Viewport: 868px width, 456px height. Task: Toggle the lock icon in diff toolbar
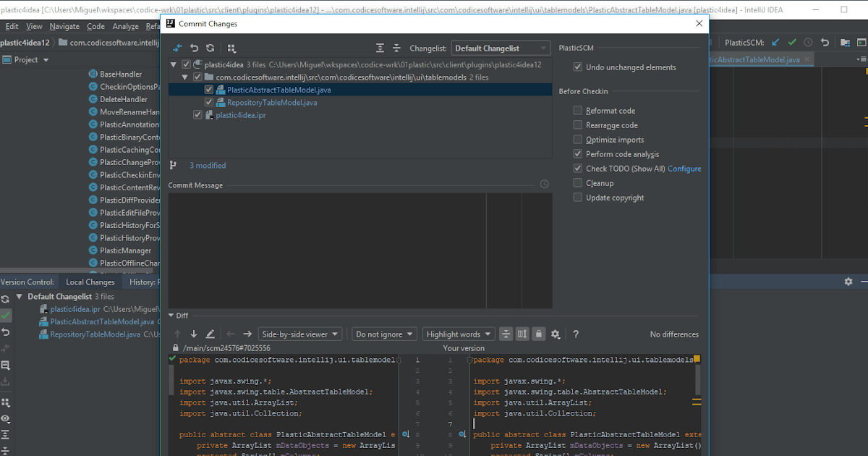click(538, 334)
